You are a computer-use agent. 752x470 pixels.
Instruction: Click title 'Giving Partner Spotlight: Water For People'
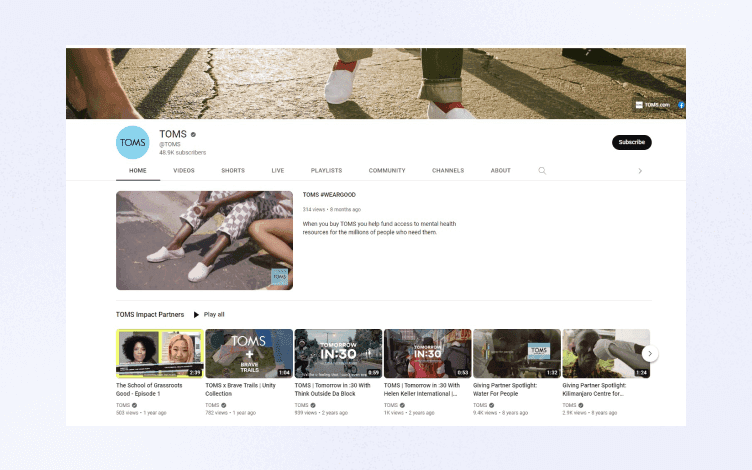(505, 389)
